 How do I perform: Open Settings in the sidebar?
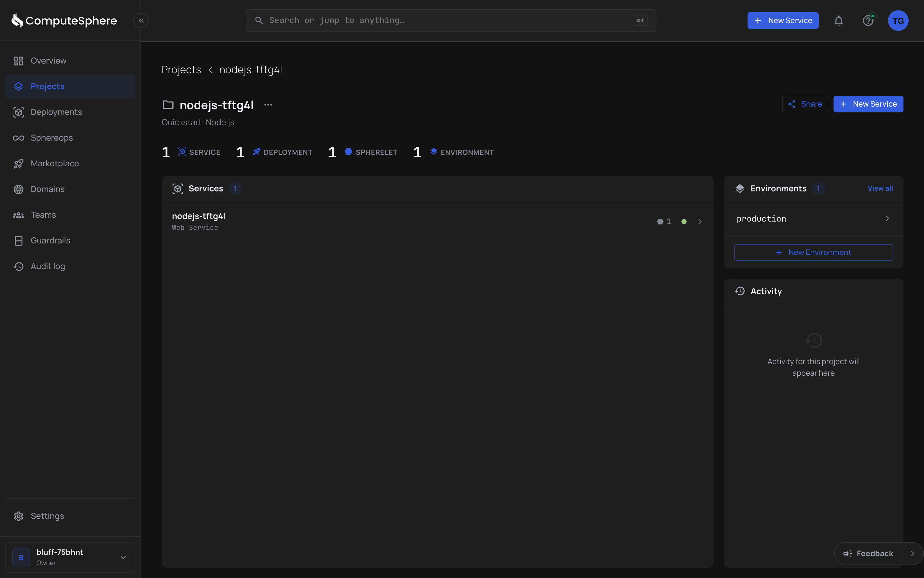[x=70, y=516]
